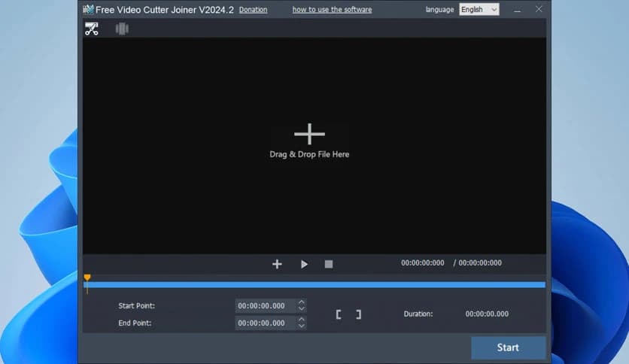
Task: Set start point with left bracket icon
Action: [x=339, y=314]
